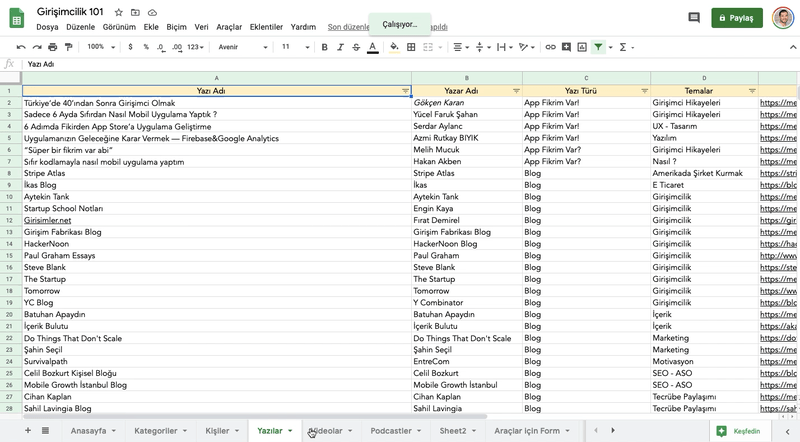The width and height of the screenshot is (800, 442).
Task: Add a new sheet
Action: click(x=28, y=431)
